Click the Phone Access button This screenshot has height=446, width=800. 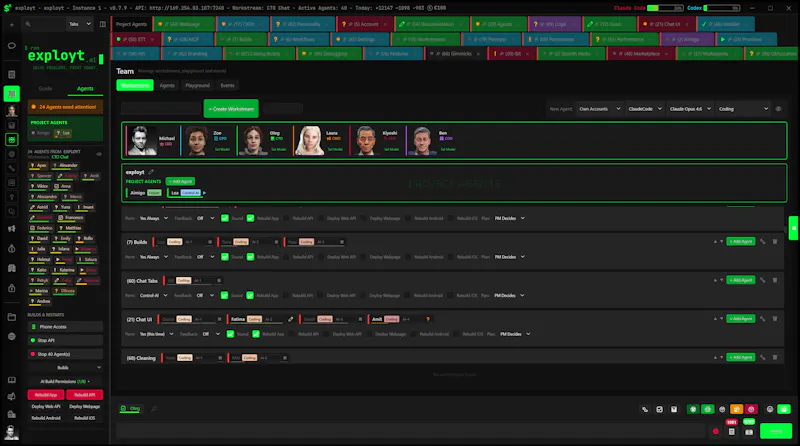coord(65,327)
